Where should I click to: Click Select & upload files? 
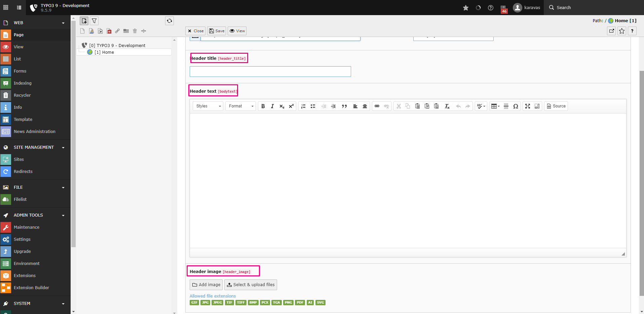click(251, 284)
